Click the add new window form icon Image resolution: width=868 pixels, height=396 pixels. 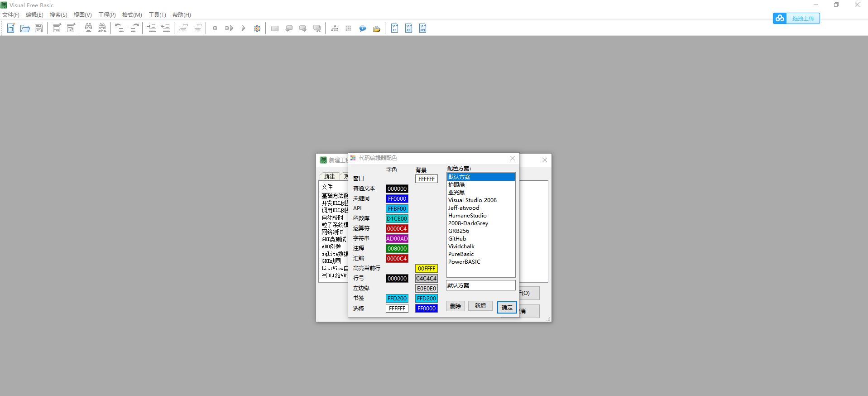coord(57,28)
